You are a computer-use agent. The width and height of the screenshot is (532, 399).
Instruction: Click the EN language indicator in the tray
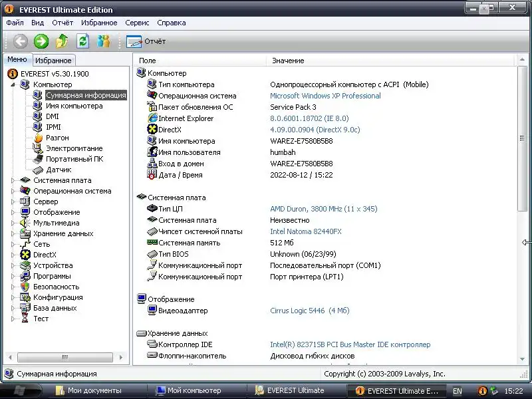click(458, 391)
